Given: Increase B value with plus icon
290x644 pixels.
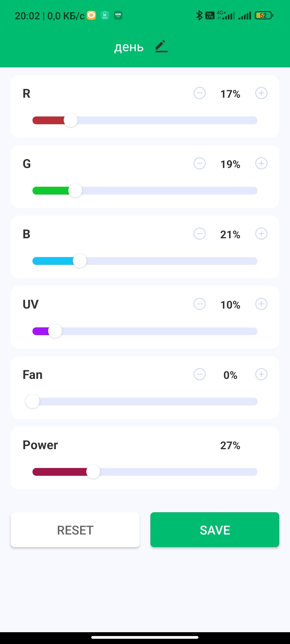Looking at the screenshot, I should click(261, 234).
